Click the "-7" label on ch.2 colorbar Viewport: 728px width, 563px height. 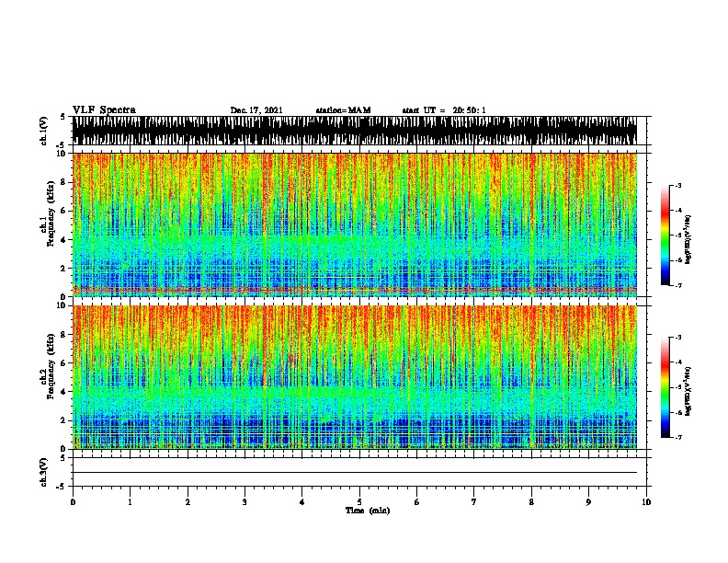(678, 438)
